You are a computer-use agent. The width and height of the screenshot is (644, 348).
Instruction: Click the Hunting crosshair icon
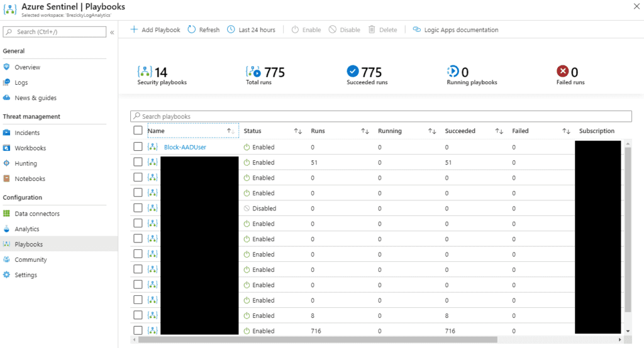coord(6,163)
